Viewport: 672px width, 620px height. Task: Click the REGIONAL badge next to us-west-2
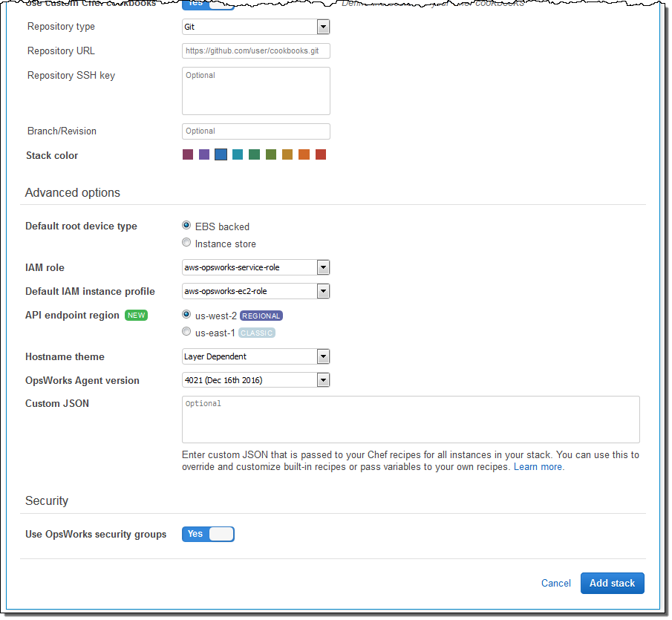(x=261, y=316)
